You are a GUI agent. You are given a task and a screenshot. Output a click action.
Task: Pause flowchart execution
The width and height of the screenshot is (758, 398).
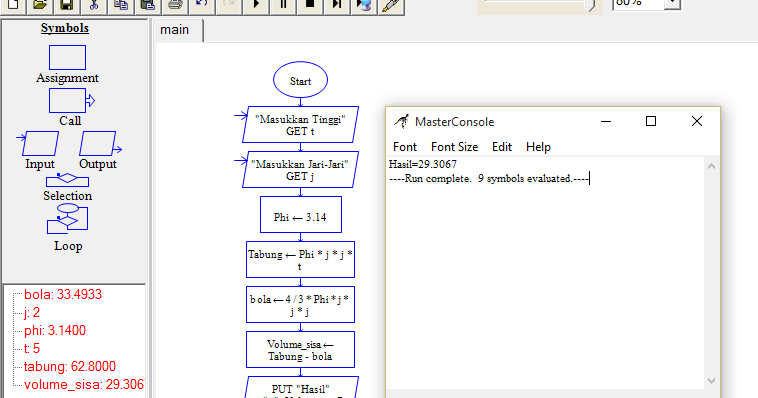pyautogui.click(x=283, y=5)
